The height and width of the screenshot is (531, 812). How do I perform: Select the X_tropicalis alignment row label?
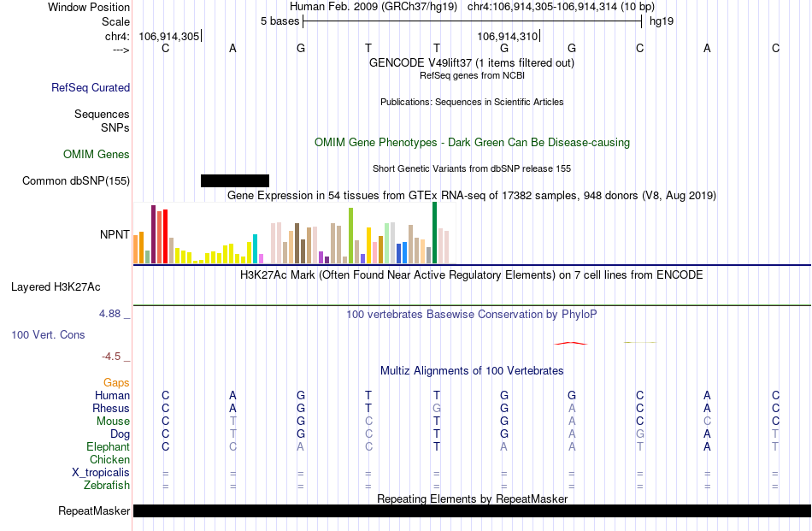(x=101, y=473)
